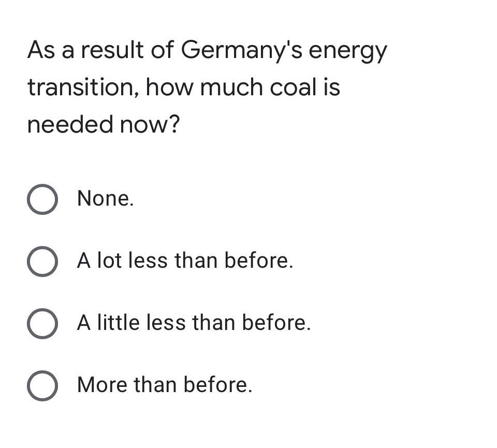497x448 pixels.
Task: Click "before." in the "More than before." option
Action: click(218, 385)
